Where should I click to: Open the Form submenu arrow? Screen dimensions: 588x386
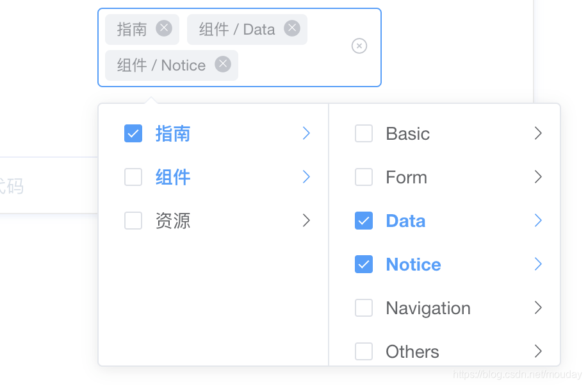pos(538,177)
